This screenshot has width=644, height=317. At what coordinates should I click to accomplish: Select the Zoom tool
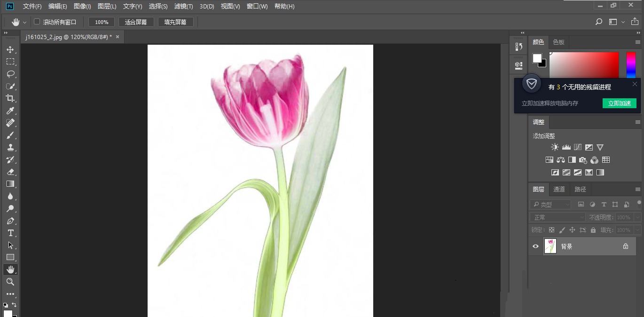10,282
